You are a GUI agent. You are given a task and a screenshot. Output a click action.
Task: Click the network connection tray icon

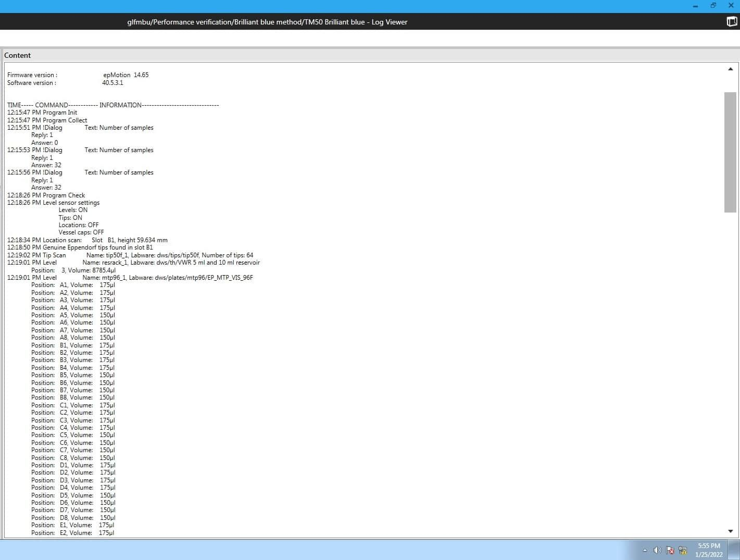(683, 550)
